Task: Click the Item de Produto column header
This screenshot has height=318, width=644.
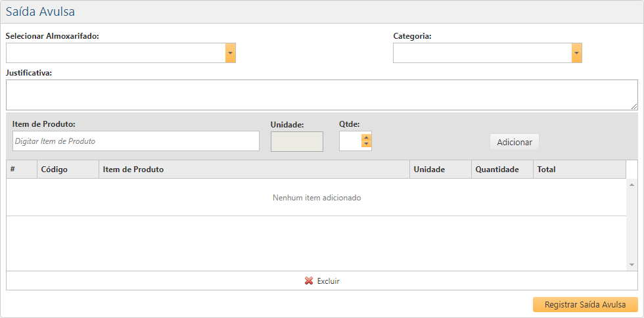Action: point(254,170)
